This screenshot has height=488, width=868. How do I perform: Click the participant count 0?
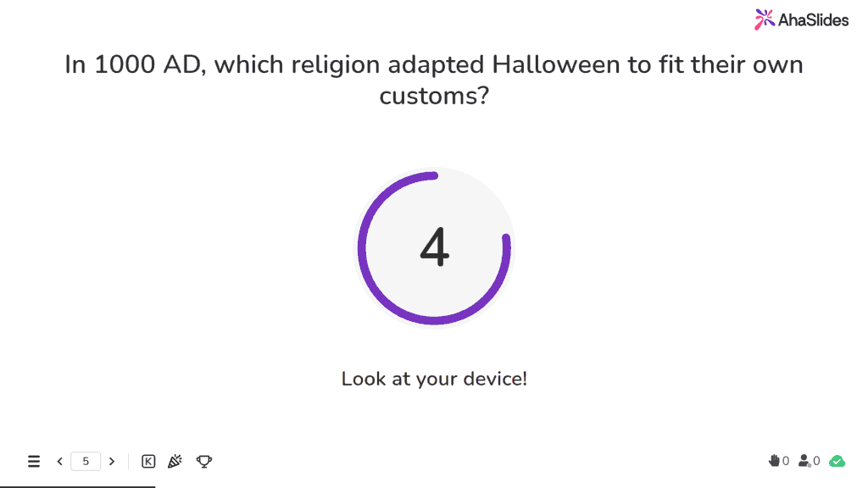(x=816, y=461)
